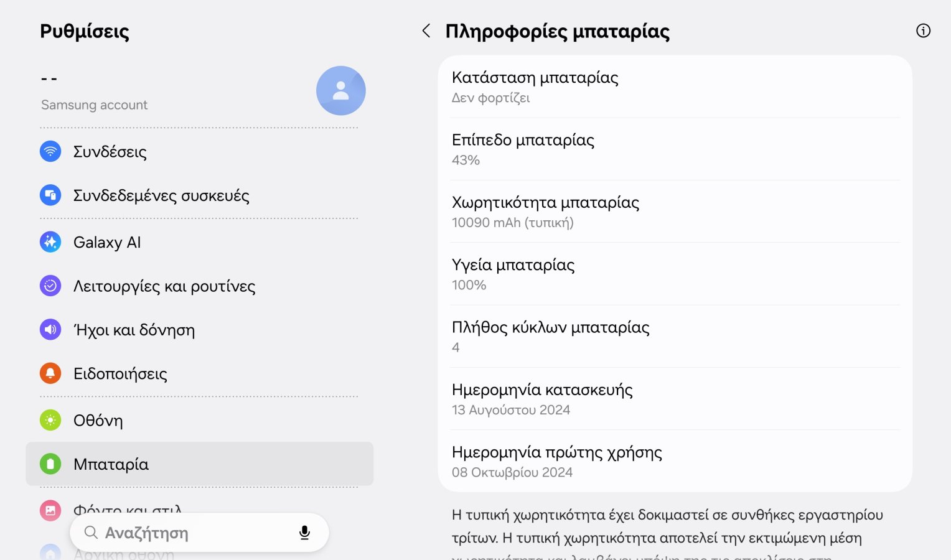Select the Χωρητικότητα μπαταρίας row
Screen dimensions: 951x560
(x=675, y=212)
